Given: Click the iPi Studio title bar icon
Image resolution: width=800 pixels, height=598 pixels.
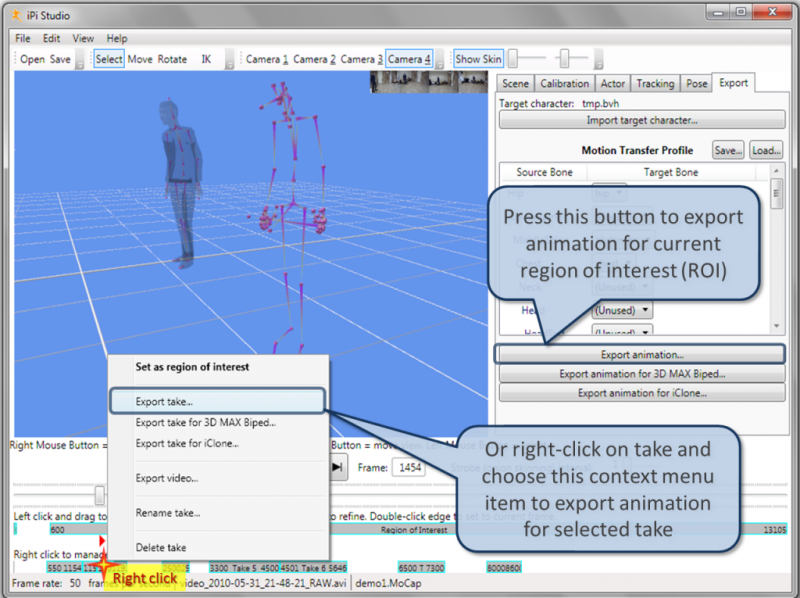Looking at the screenshot, I should 17,15.
